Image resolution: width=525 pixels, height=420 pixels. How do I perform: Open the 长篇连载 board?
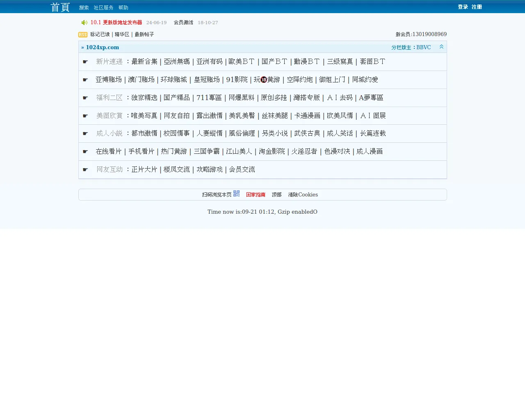(x=373, y=133)
